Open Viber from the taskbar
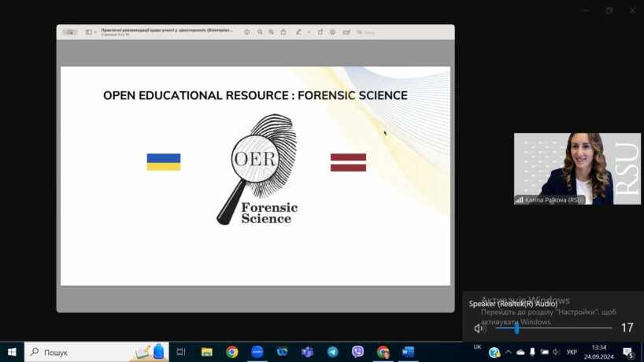Image resolution: width=644 pixels, height=362 pixels. click(x=357, y=352)
